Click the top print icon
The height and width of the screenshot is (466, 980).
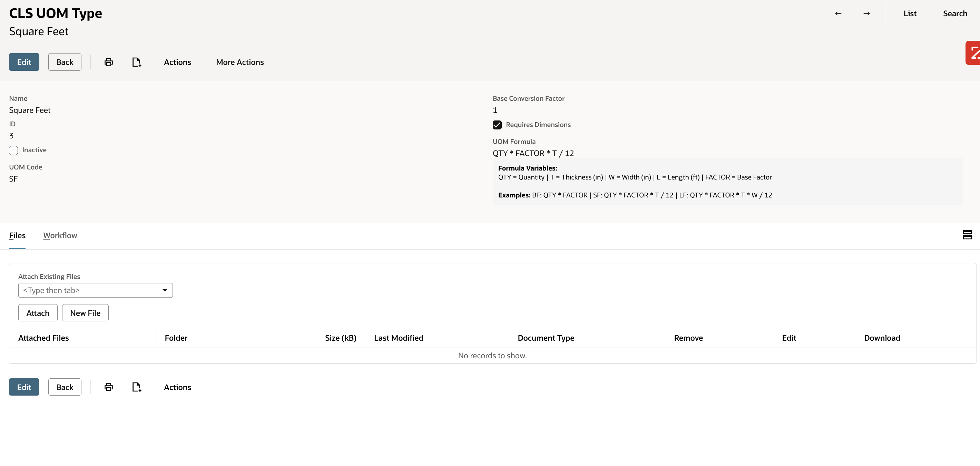coord(108,62)
